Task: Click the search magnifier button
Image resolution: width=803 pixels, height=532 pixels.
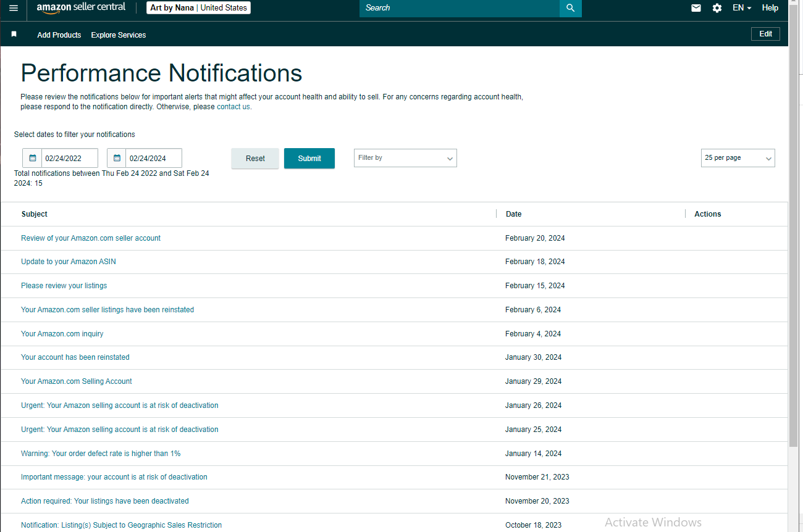Action: pos(570,8)
